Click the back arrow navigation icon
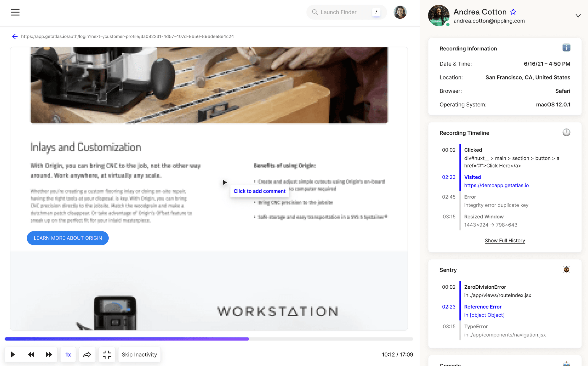Viewport: 588px width, 366px height. click(x=15, y=36)
